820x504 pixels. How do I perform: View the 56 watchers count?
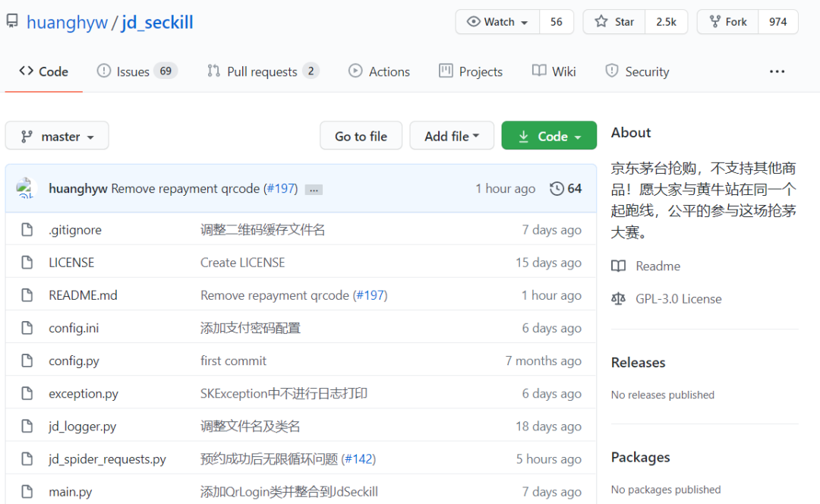[x=557, y=22]
